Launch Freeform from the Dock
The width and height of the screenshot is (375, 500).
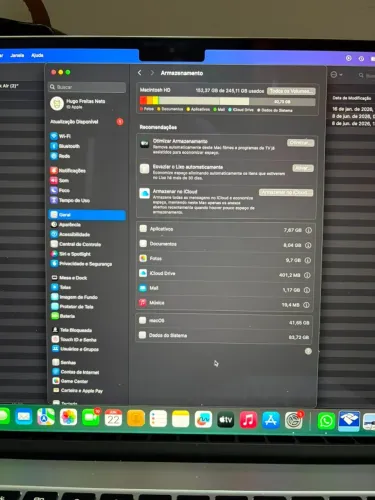pyautogui.click(x=203, y=420)
